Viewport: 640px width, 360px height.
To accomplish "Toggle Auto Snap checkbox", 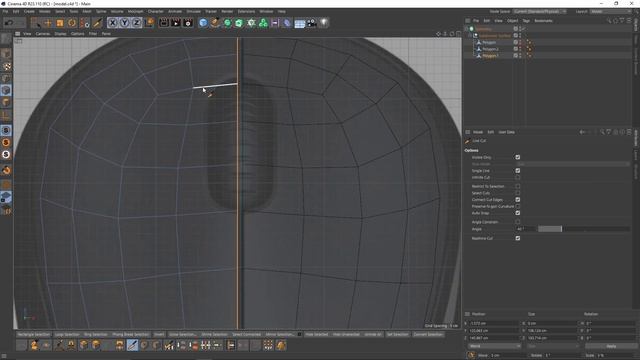I will click(x=518, y=213).
